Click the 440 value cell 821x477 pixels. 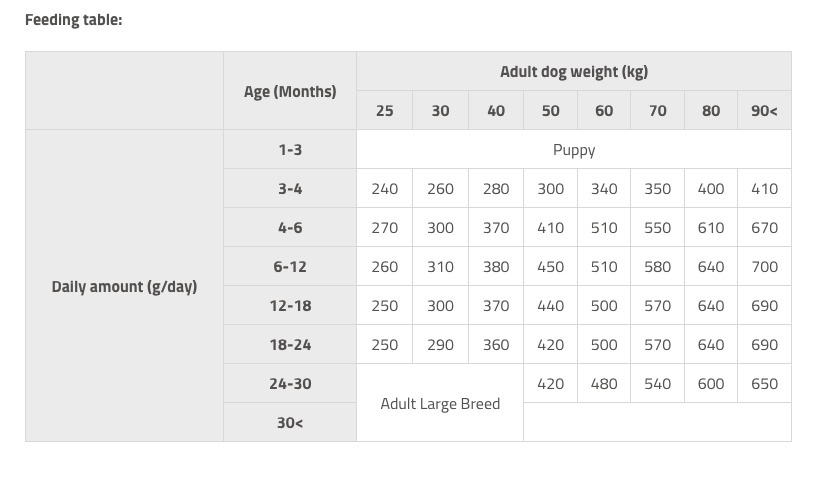(550, 306)
